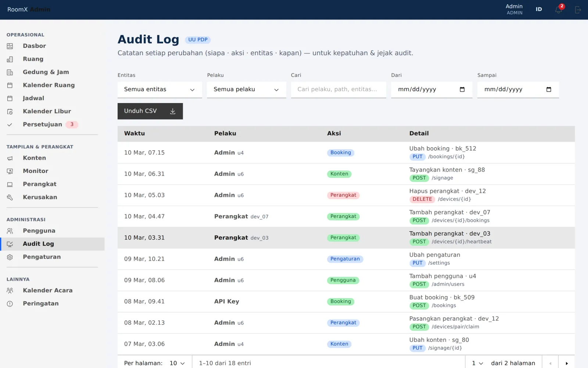Open the Semua pelaku dropdown
588x368 pixels.
coord(247,89)
